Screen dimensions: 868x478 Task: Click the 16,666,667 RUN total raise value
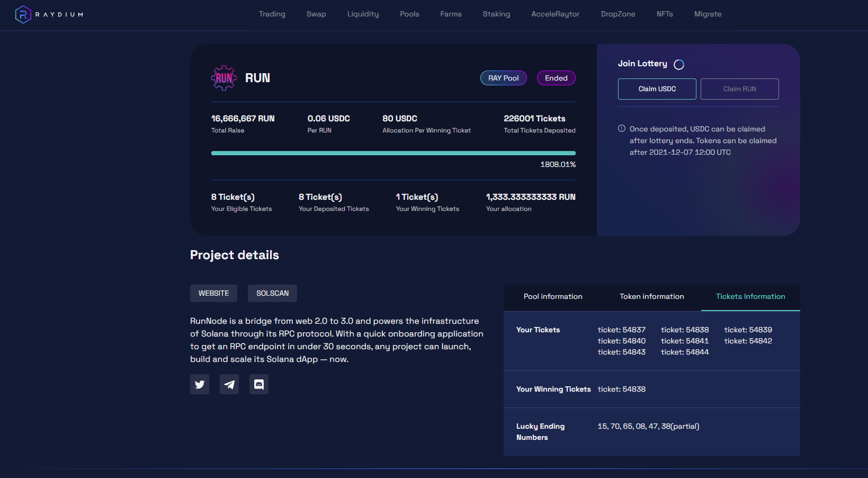(243, 119)
